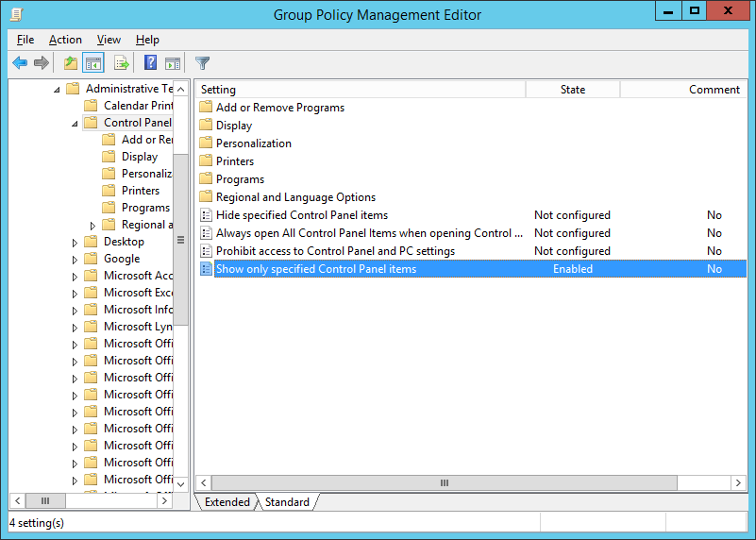The image size is (756, 540).
Task: Collapse the Control Panel tree node
Action: tap(76, 123)
